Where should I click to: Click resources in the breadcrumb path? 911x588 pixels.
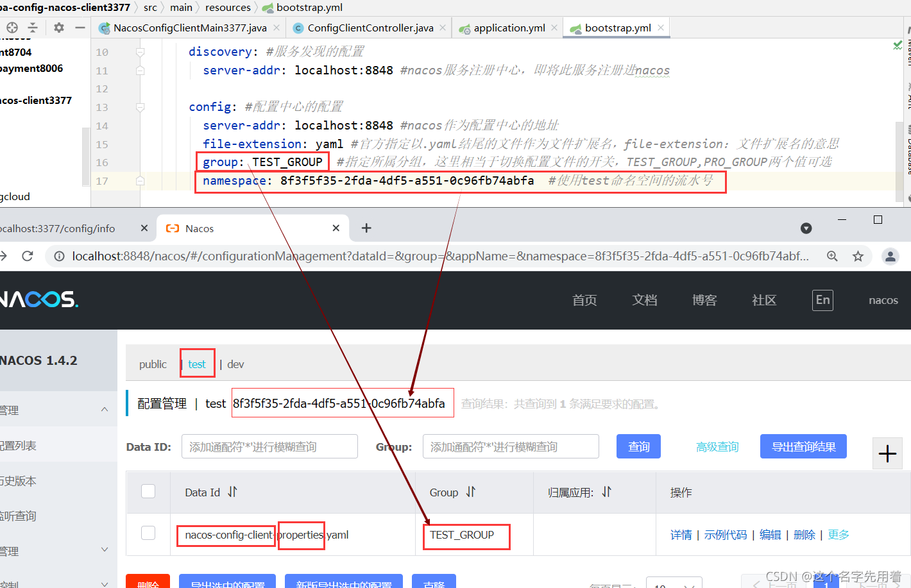228,7
